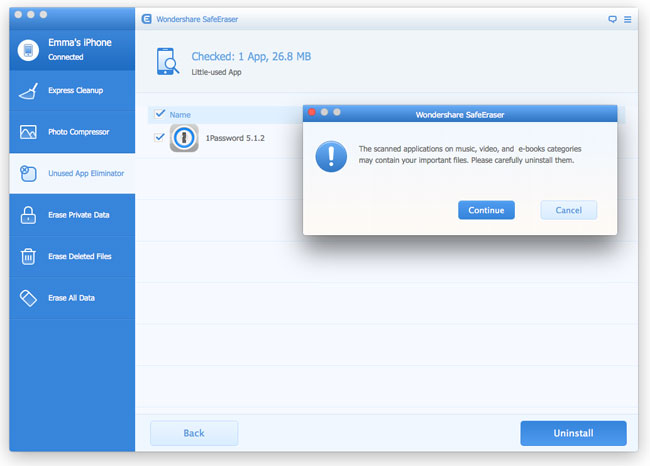The height and width of the screenshot is (466, 650).
Task: Click the Unused App Eliminator icon
Action: point(28,173)
